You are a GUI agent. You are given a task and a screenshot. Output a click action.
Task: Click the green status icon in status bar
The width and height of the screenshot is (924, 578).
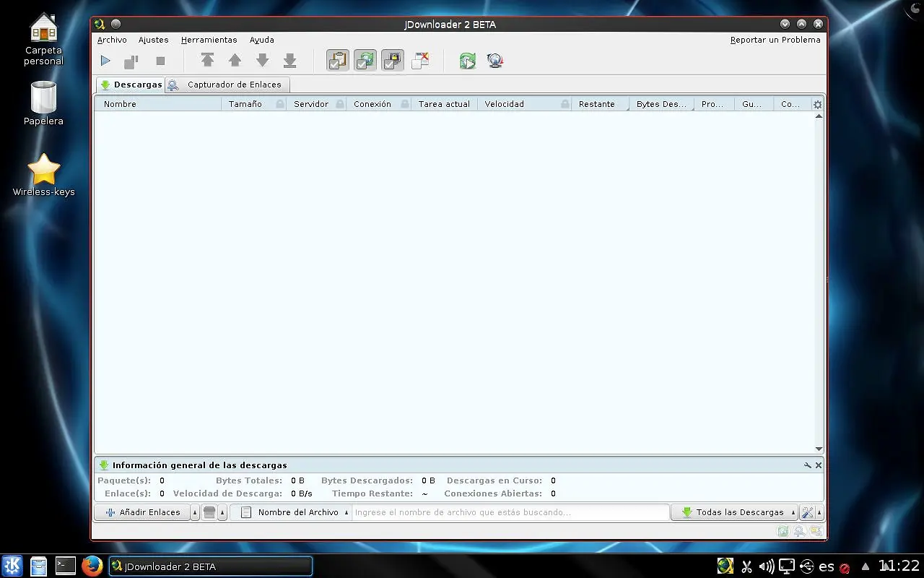[x=783, y=531]
